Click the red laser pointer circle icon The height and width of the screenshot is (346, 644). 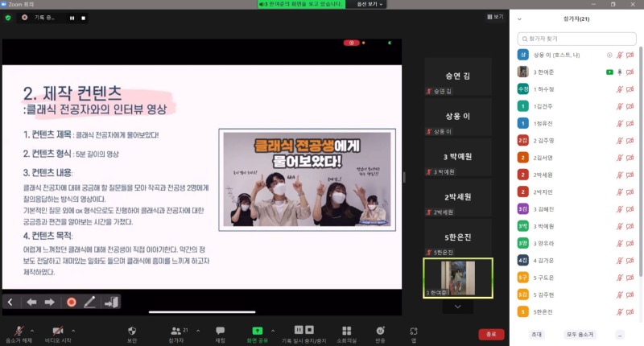pos(72,303)
